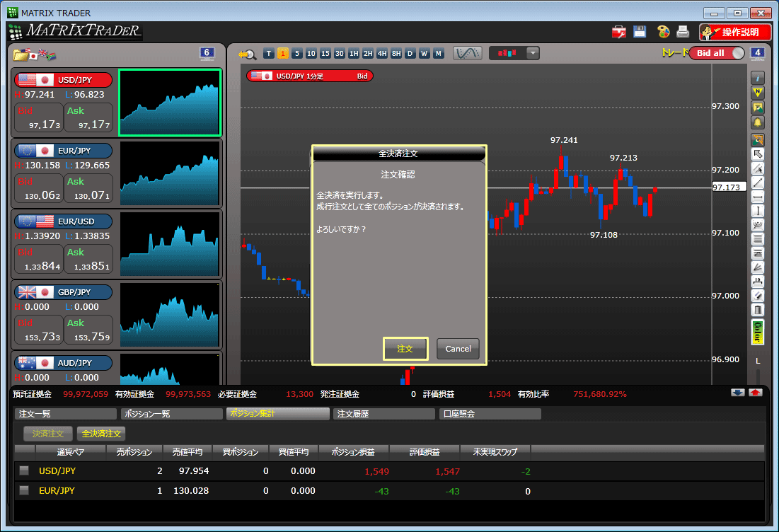779x532 pixels.
Task: Select the 1H timeframe button
Action: point(354,54)
